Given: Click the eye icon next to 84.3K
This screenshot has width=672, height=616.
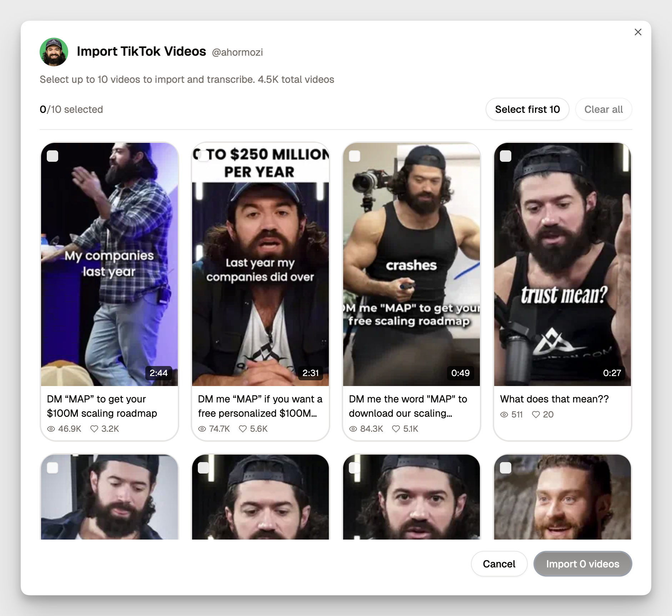Looking at the screenshot, I should [x=353, y=429].
